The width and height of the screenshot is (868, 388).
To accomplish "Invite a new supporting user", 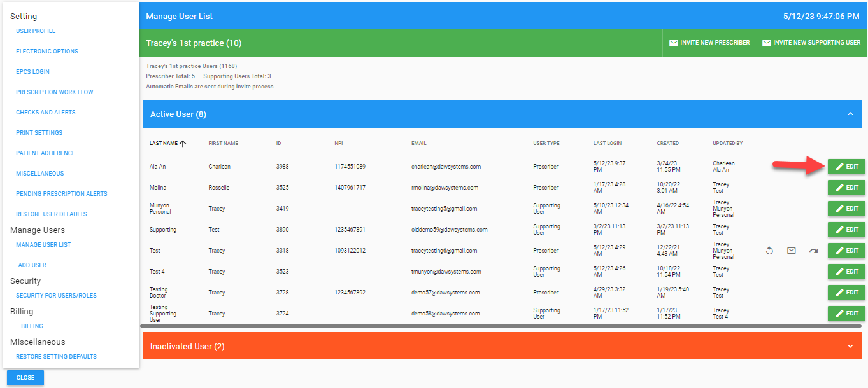I will [x=811, y=43].
